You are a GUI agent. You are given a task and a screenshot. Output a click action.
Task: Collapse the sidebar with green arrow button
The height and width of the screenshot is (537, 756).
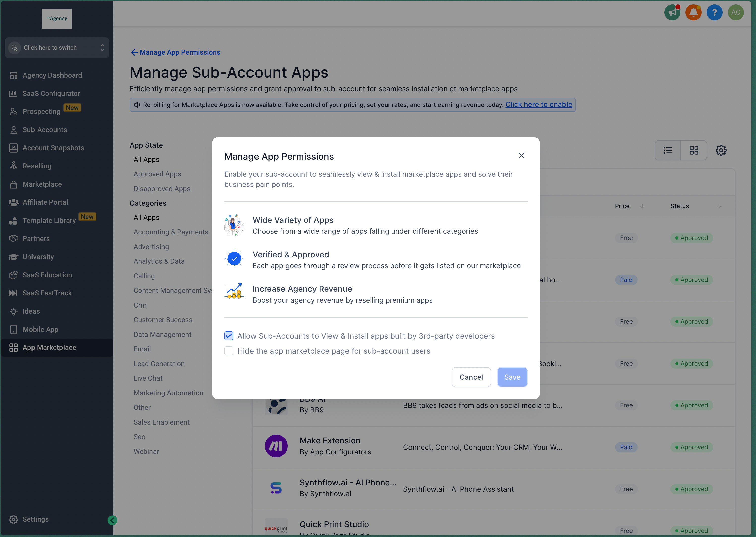pyautogui.click(x=112, y=520)
